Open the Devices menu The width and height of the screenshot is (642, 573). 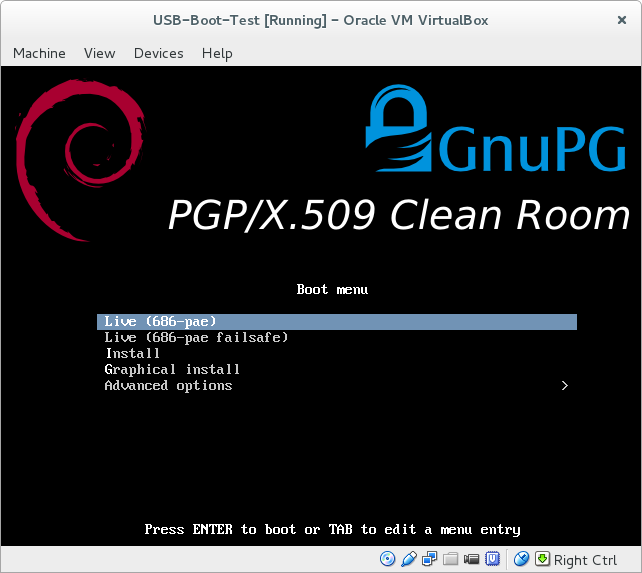click(x=158, y=53)
